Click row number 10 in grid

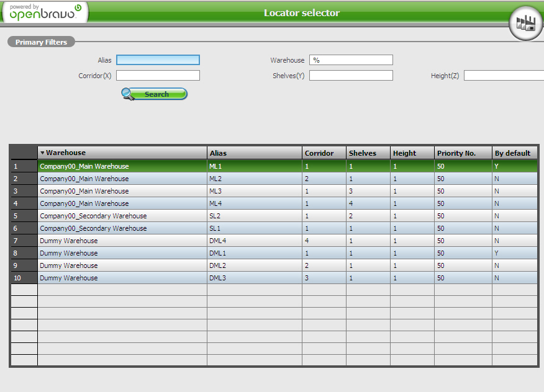pos(24,278)
